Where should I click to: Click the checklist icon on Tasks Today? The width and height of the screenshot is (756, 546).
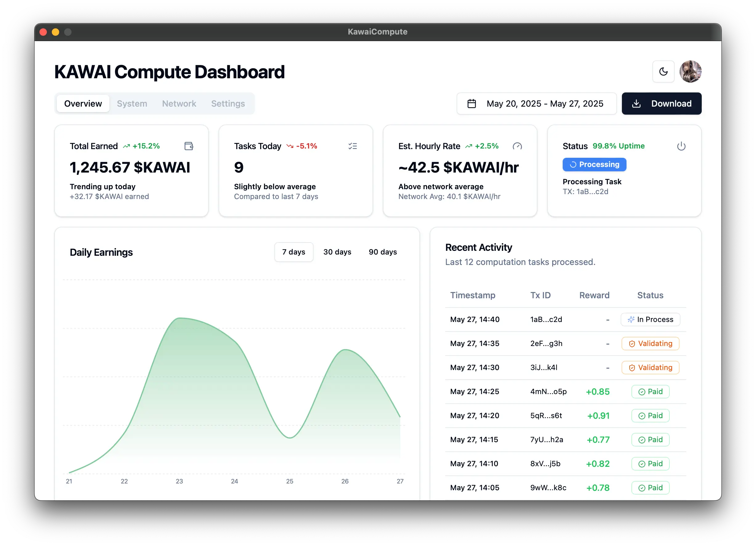352,146
